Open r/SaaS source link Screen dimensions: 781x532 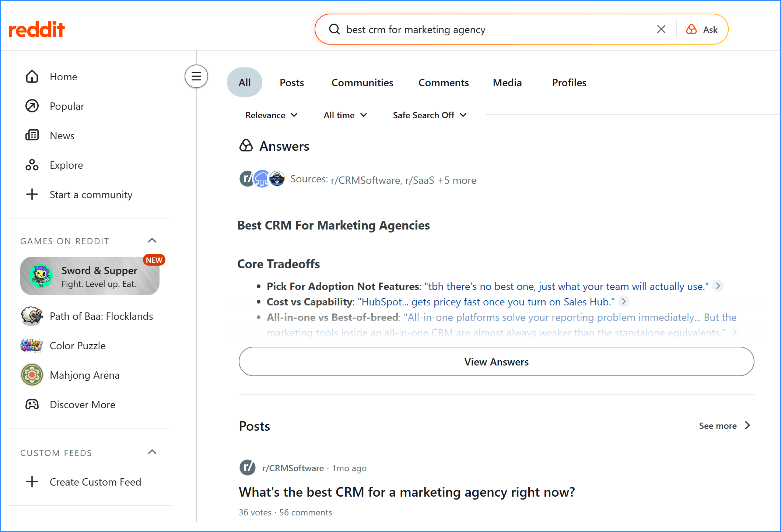pyautogui.click(x=420, y=180)
